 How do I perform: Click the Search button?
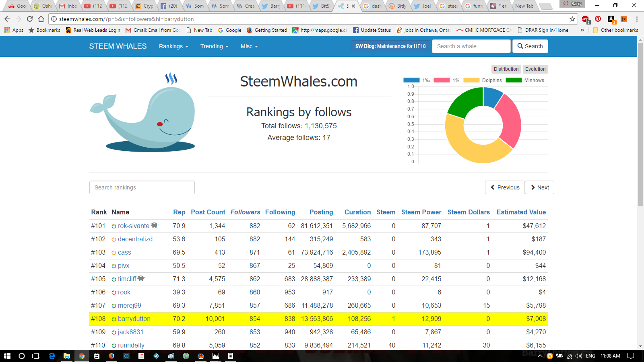[x=530, y=46]
